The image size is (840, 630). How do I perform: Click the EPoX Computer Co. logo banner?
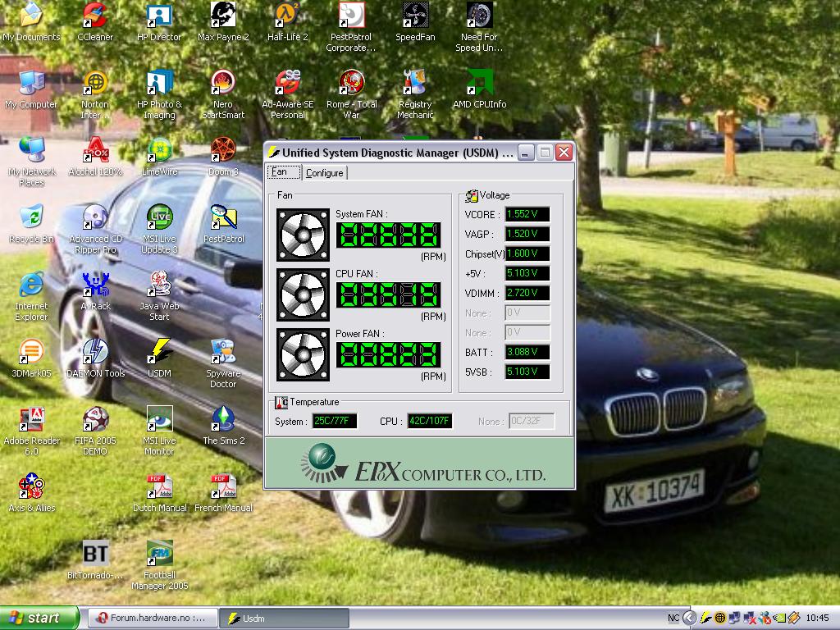[420, 463]
